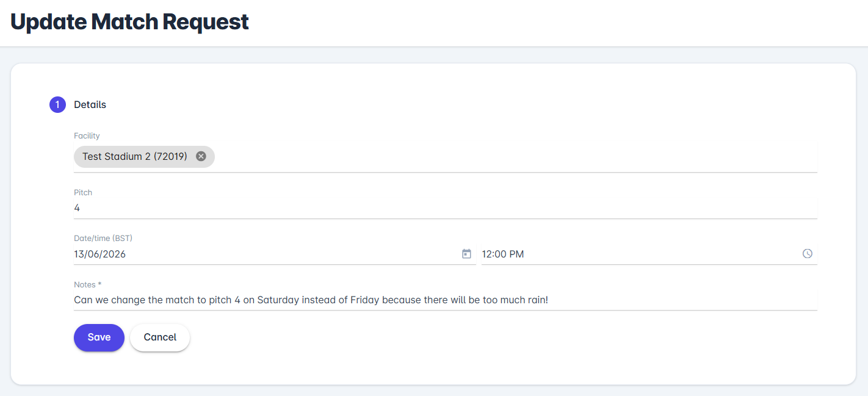
Task: Click the Pitch field label
Action: click(83, 192)
